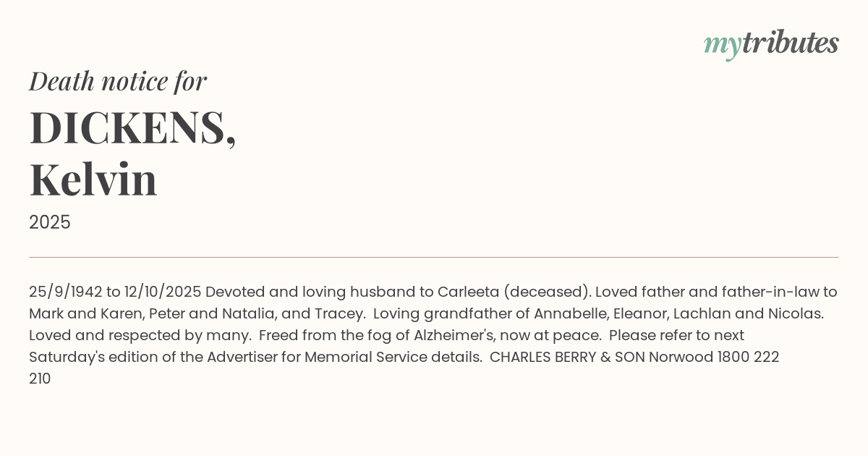868x456 pixels.
Task: Click the name Tracey in the notice
Action: tap(339, 313)
